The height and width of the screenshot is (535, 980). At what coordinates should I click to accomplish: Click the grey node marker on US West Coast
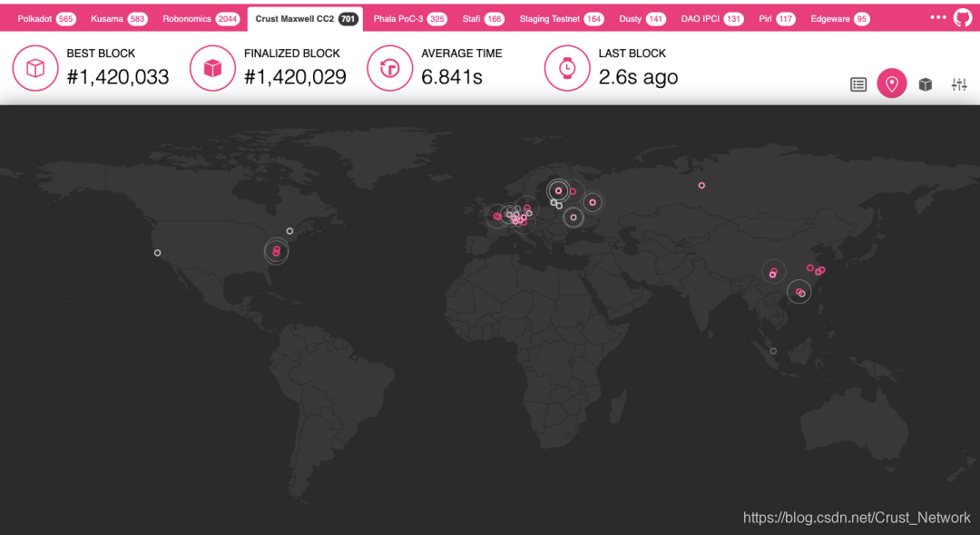pyautogui.click(x=158, y=253)
